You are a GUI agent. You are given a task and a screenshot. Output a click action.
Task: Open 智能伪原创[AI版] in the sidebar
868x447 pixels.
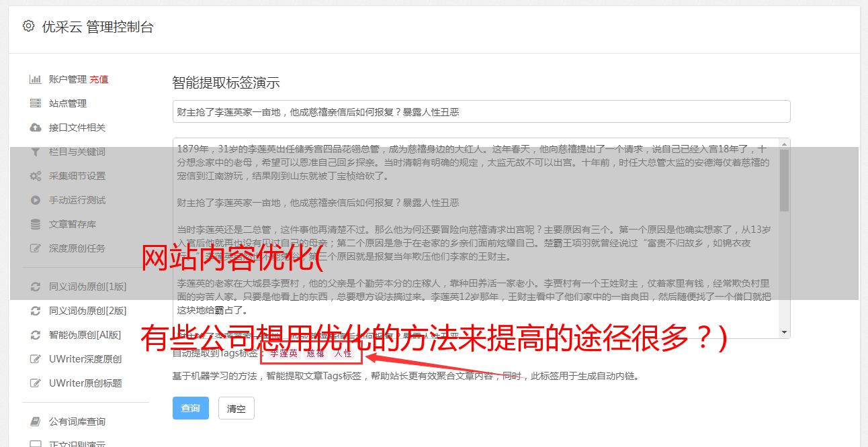[x=85, y=335]
